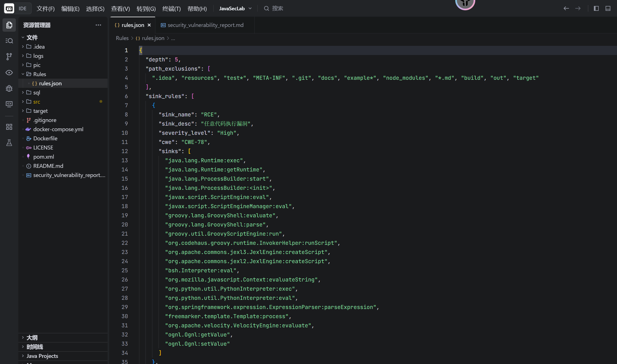The width and height of the screenshot is (617, 364).
Task: Click the eye-shaped review icon in activity bar
Action: pos(9,73)
